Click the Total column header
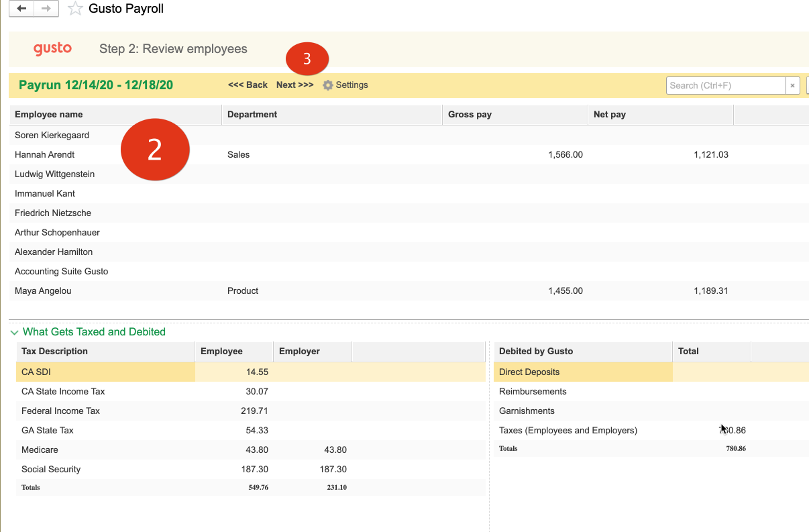 [x=712, y=351]
